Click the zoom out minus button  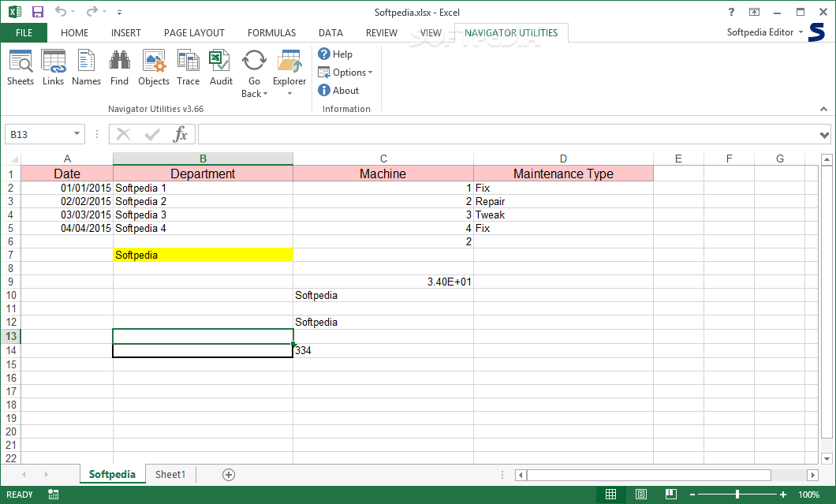(x=692, y=495)
